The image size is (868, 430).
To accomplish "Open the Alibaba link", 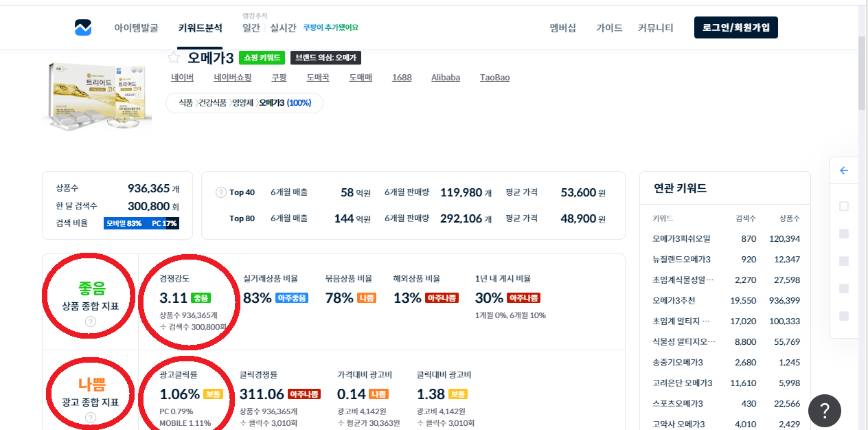I will pyautogui.click(x=446, y=78).
